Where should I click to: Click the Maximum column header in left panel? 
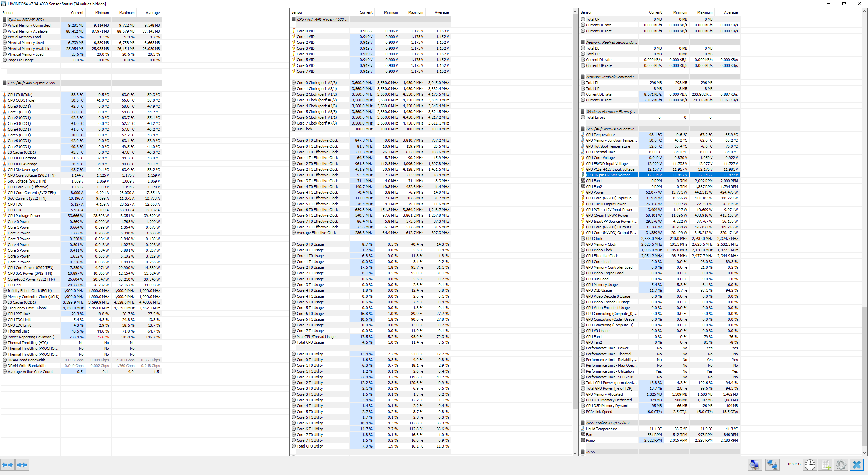click(x=126, y=13)
